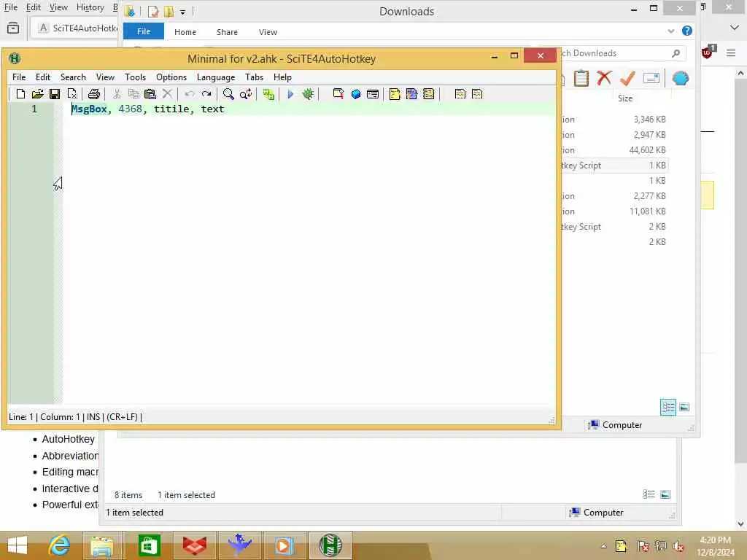The height and width of the screenshot is (560, 747).
Task: Open the Language menu in SciTE
Action: point(216,77)
